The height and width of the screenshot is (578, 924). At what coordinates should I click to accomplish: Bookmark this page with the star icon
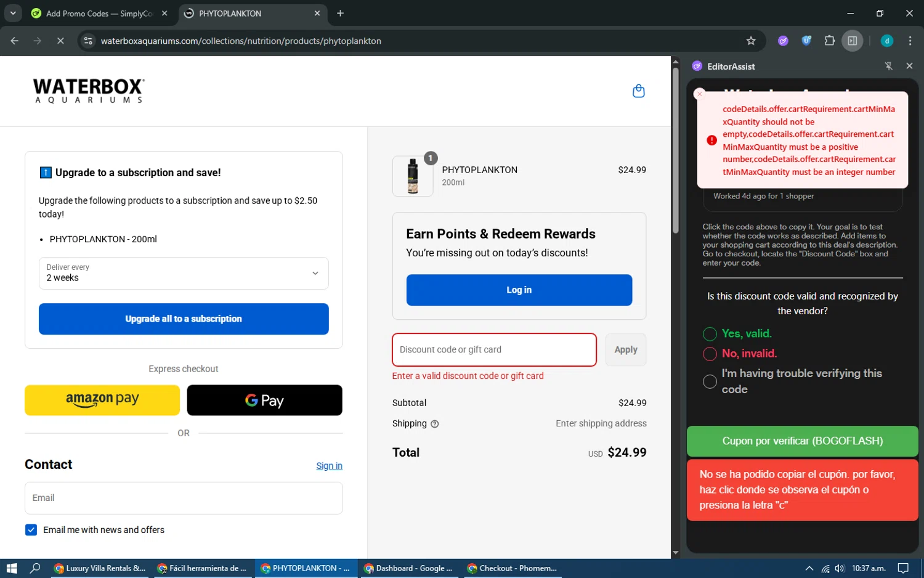tap(751, 41)
